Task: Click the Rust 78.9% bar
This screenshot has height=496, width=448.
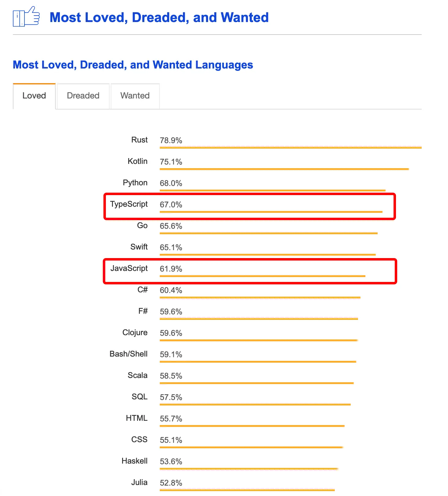Action: point(290,147)
